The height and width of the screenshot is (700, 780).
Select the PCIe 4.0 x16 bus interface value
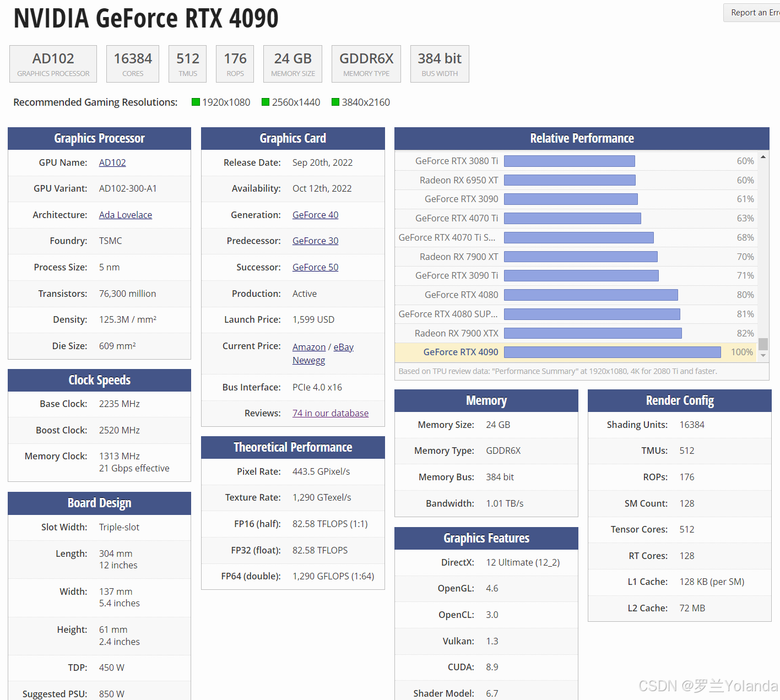[x=317, y=387]
